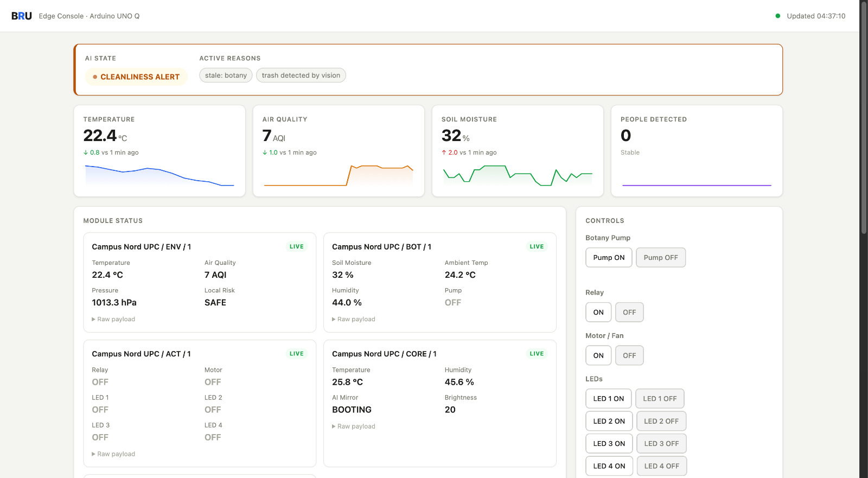The height and width of the screenshot is (478, 868).
Task: Expand Raw payload in ACT / 1 card
Action: 113,454
